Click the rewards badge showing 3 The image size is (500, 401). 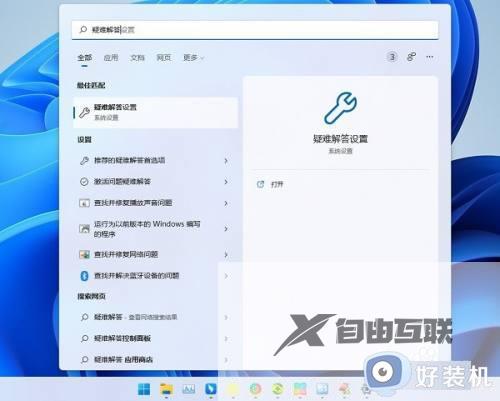click(x=392, y=57)
